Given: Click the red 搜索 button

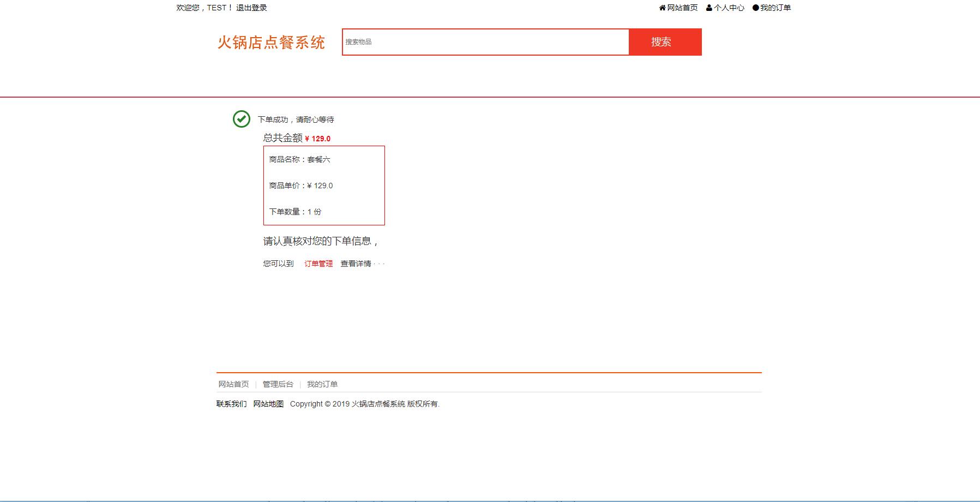Looking at the screenshot, I should (665, 42).
